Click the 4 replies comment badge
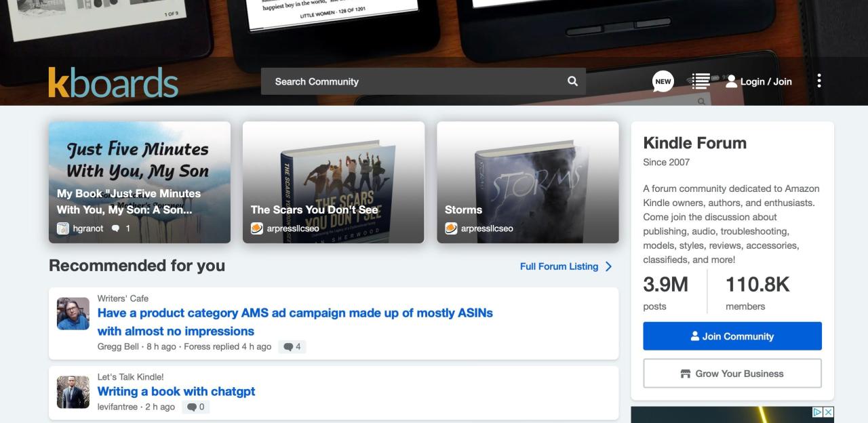Screen dimensions: 868x423 pos(292,346)
